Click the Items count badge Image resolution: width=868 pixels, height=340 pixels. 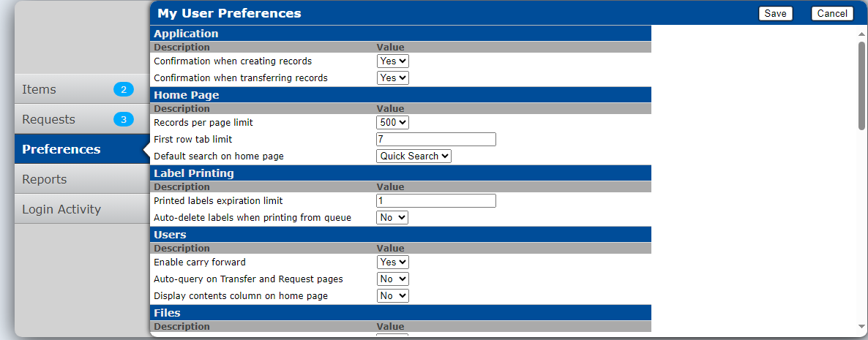tap(124, 89)
